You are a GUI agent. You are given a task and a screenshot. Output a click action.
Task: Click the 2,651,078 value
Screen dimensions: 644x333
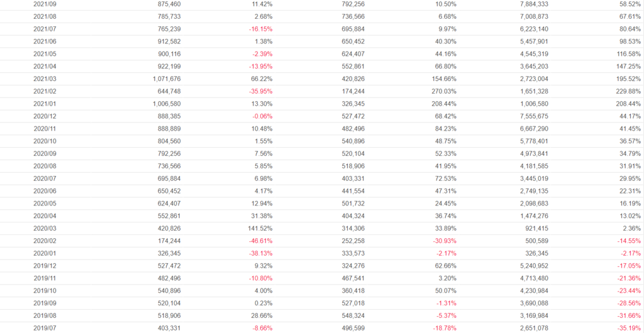pyautogui.click(x=531, y=327)
